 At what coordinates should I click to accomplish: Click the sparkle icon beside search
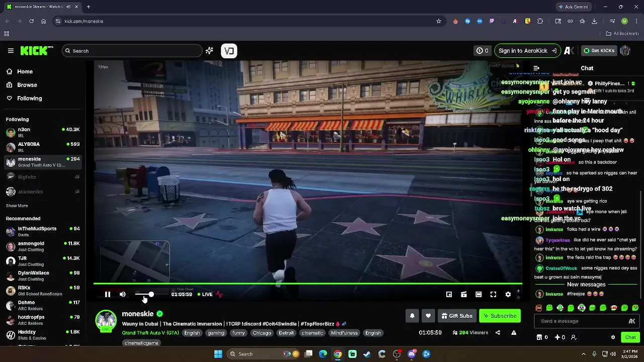click(x=209, y=51)
